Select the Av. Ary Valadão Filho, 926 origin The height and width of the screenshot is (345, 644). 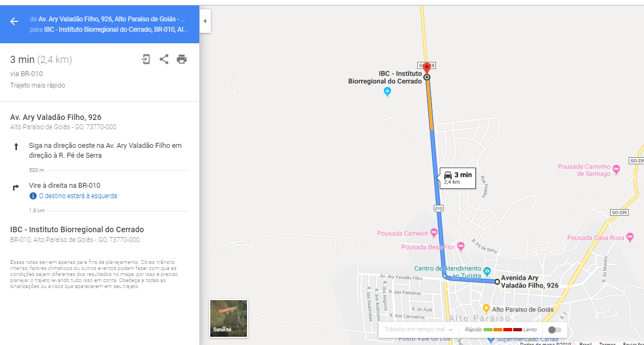pyautogui.click(x=55, y=117)
